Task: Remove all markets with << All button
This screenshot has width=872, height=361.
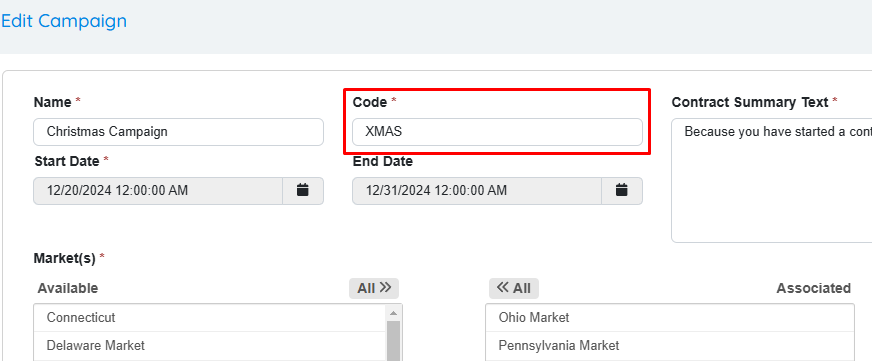Action: pos(514,288)
